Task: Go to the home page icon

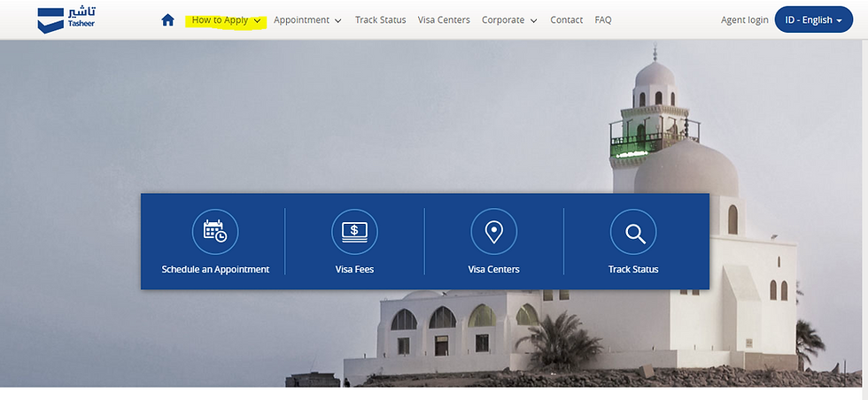Action: 167,20
